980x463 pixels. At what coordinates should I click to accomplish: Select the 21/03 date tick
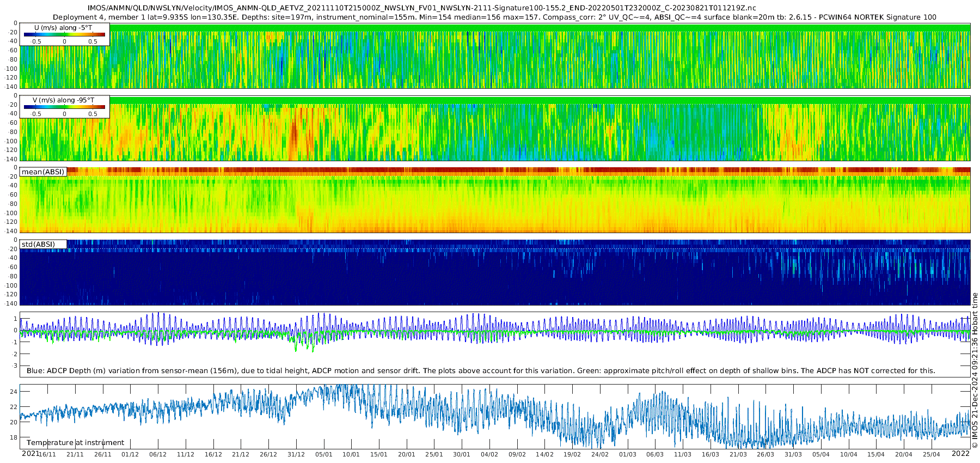pos(738,455)
